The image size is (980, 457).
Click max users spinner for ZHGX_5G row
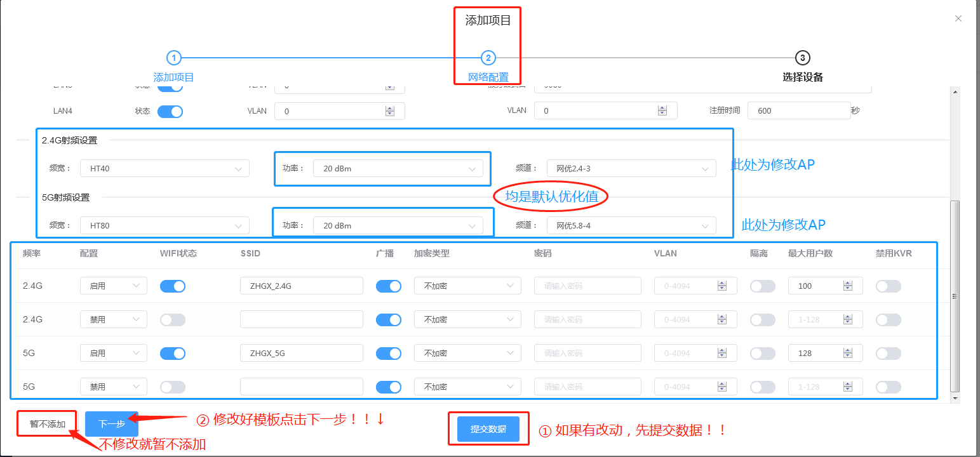tap(847, 354)
